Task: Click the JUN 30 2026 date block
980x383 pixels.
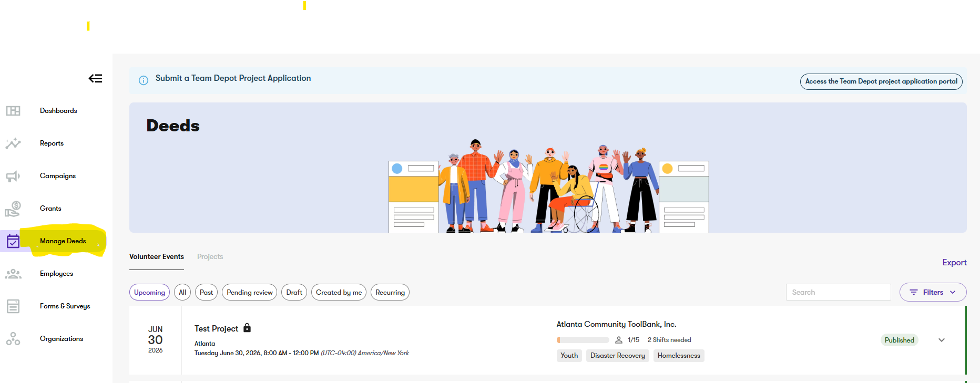Action: pyautogui.click(x=155, y=339)
